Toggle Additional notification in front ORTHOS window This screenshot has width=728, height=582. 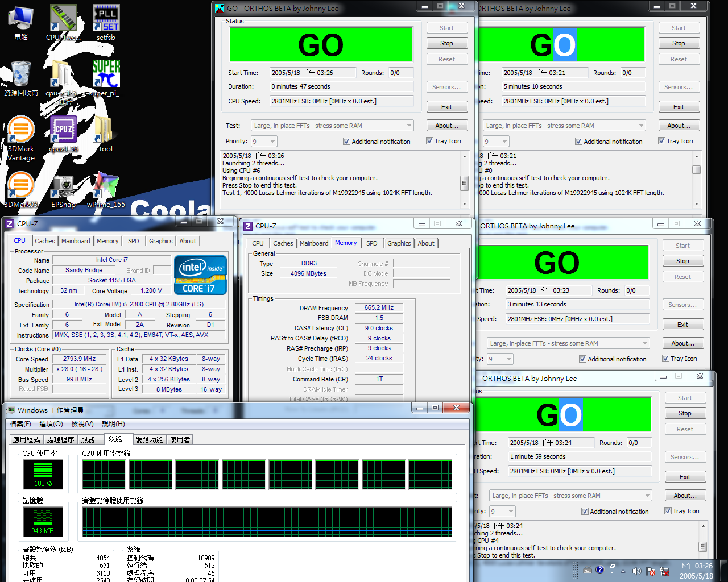coord(346,142)
